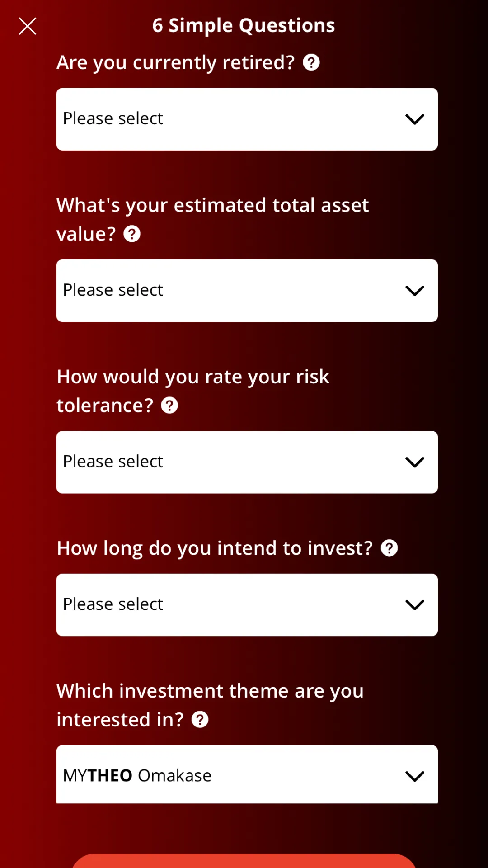
Task: Click the chevron next to MYTHEO Omakase
Action: pos(415,776)
